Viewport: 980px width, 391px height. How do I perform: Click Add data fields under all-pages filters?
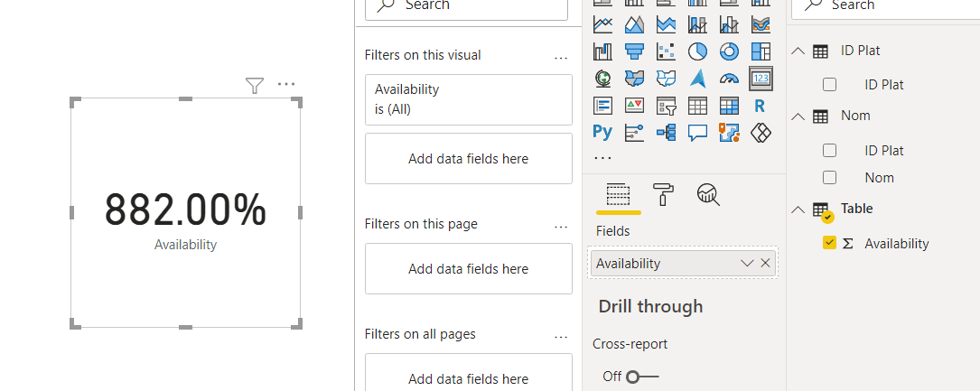pos(469,372)
